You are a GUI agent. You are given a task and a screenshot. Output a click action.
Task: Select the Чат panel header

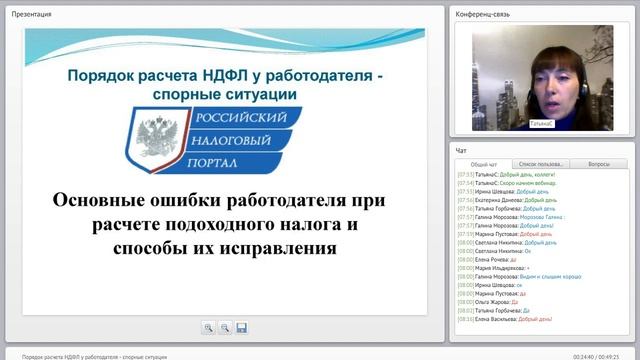(461, 151)
